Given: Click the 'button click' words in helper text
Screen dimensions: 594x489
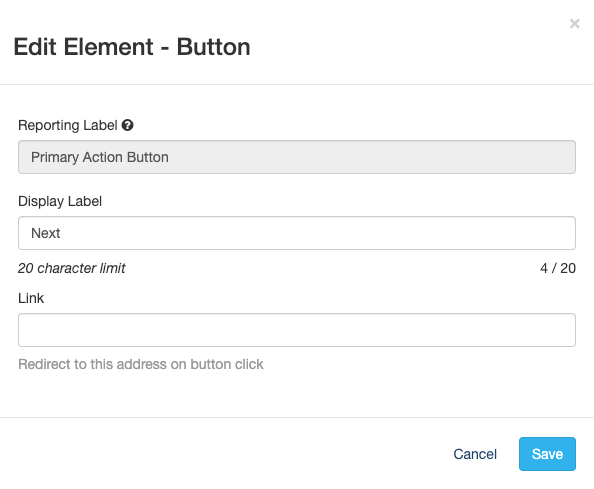Looking at the screenshot, I should [227, 364].
